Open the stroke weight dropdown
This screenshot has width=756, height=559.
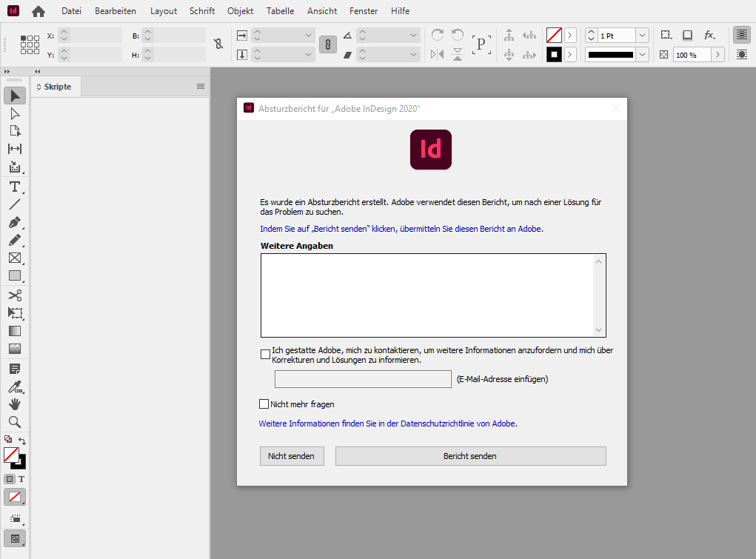[641, 35]
